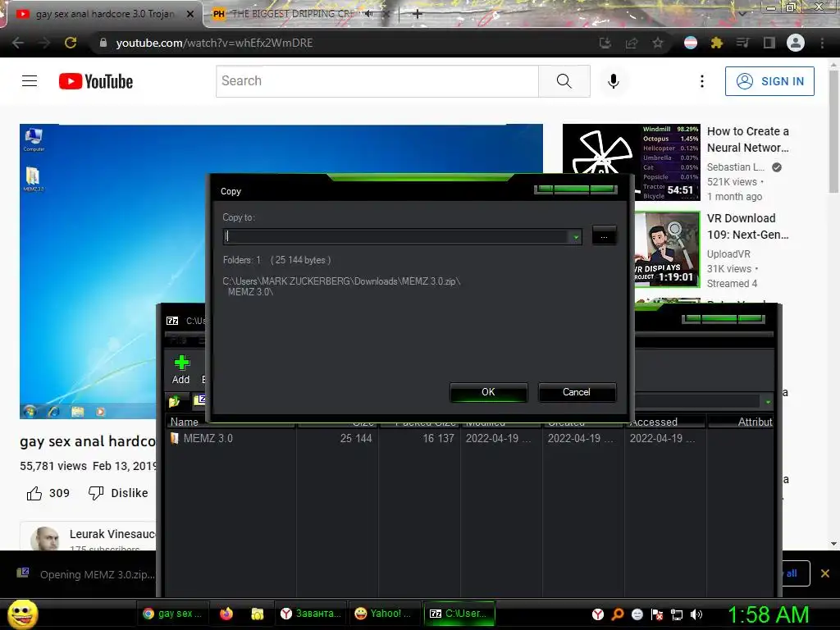Click the YouTube search magnifier button
Viewport: 840px width, 630px height.
point(564,81)
